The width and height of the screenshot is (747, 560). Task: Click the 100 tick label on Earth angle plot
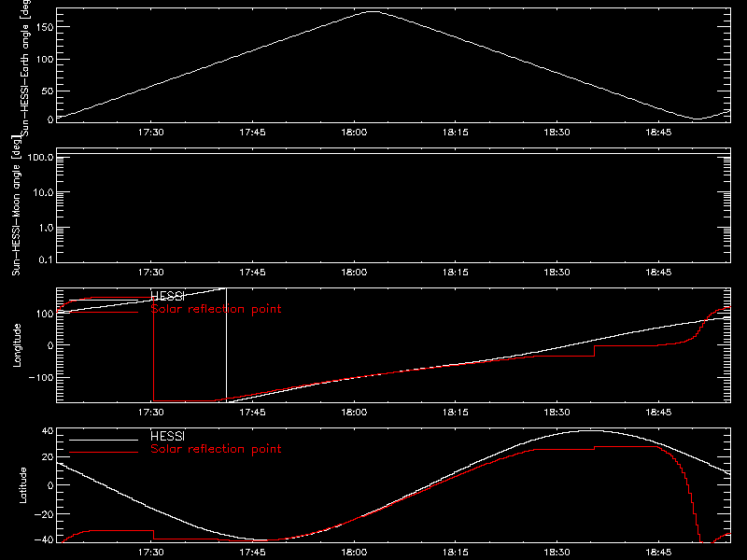tap(44, 60)
